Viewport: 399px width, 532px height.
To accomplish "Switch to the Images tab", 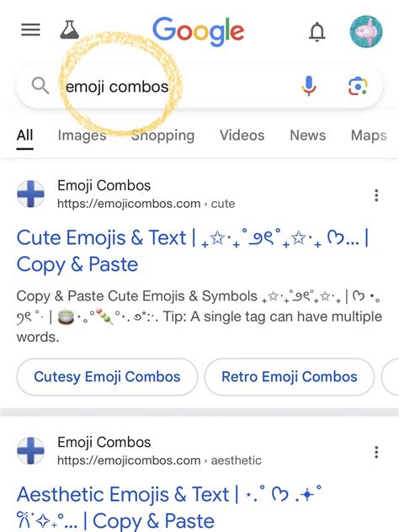I will coord(82,136).
